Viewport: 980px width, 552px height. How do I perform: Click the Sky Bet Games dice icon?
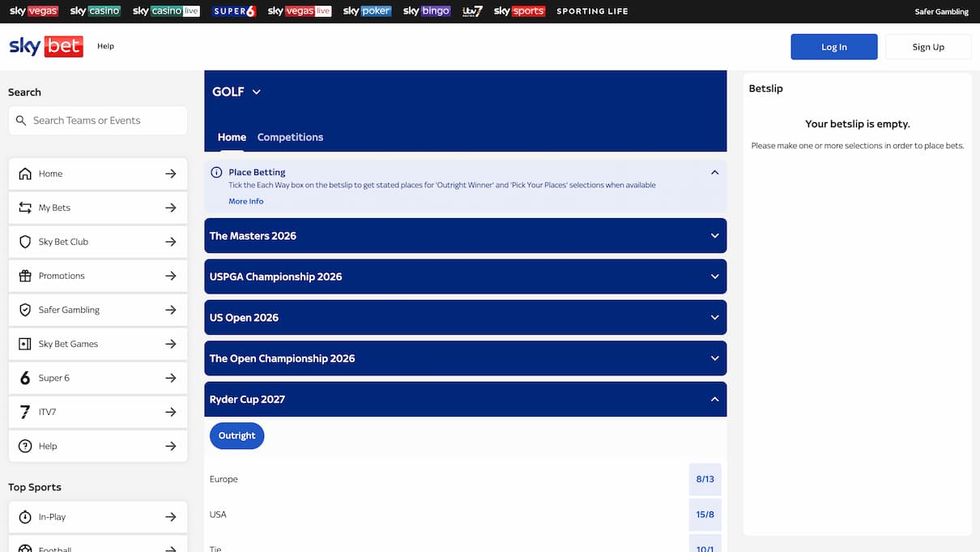coord(24,344)
